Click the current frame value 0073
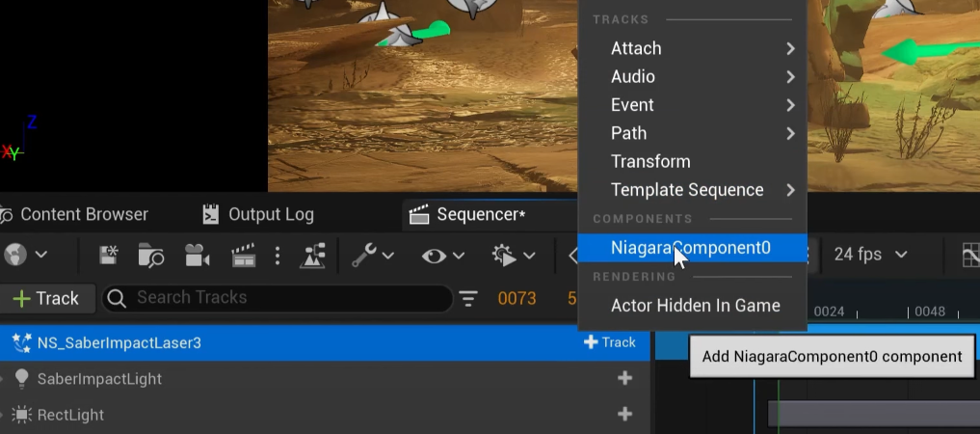The image size is (980, 434). tap(516, 298)
